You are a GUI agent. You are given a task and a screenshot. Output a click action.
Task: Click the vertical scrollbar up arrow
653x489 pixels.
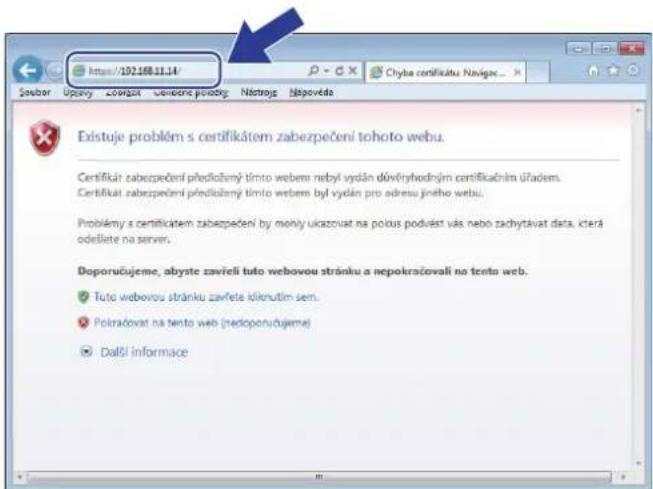pyautogui.click(x=638, y=110)
